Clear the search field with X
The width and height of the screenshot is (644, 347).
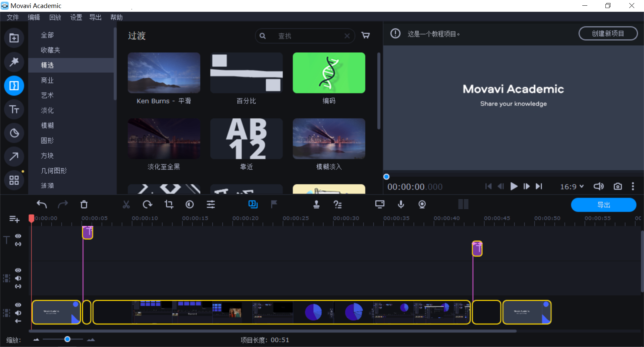347,36
